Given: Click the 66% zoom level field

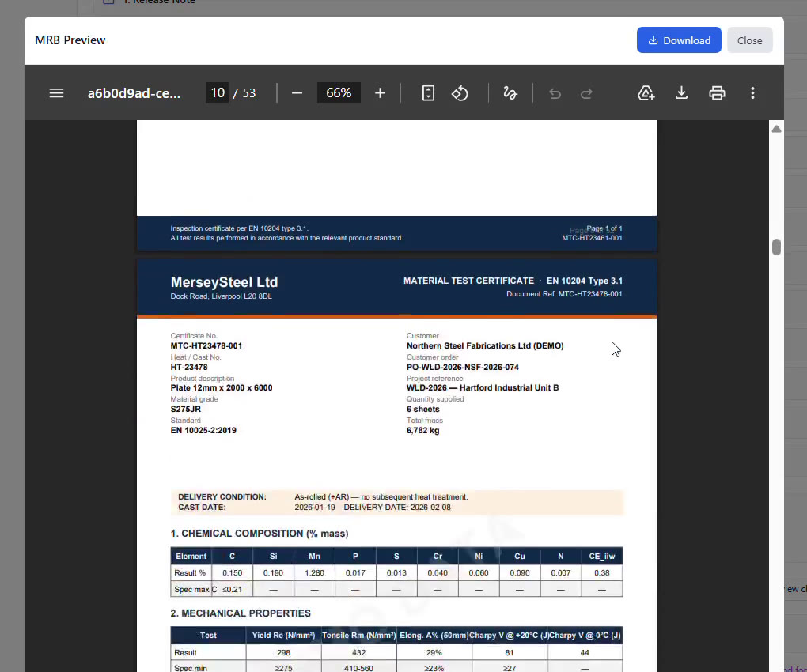Looking at the screenshot, I should (339, 92).
